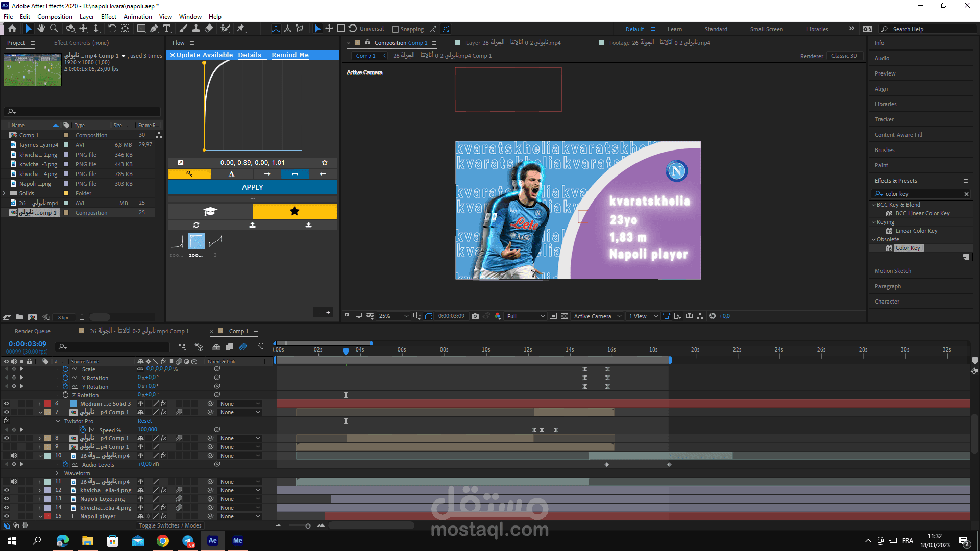The image size is (980, 551).
Task: Click the snapshot camera icon in viewer
Action: pyautogui.click(x=475, y=316)
